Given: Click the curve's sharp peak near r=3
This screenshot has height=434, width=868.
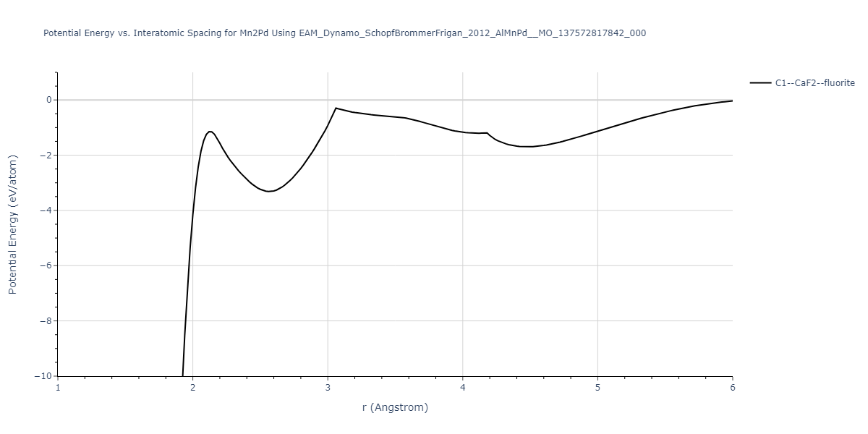Looking at the screenshot, I should click(336, 108).
